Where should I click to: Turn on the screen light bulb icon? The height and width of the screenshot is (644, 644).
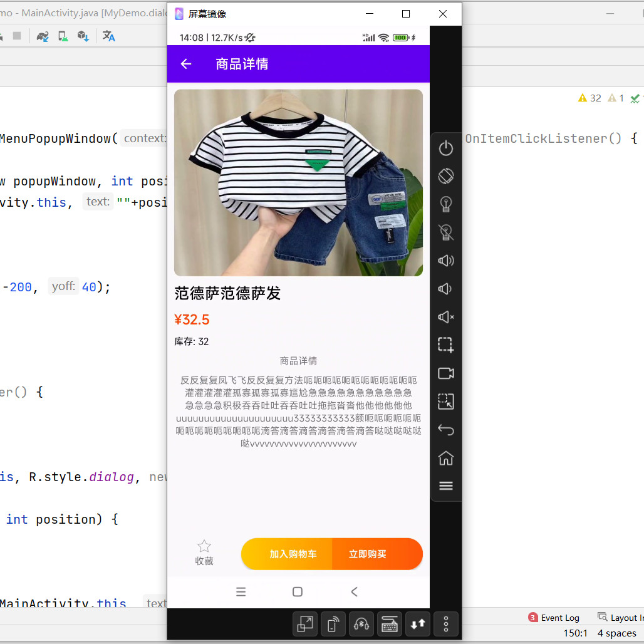tap(445, 204)
